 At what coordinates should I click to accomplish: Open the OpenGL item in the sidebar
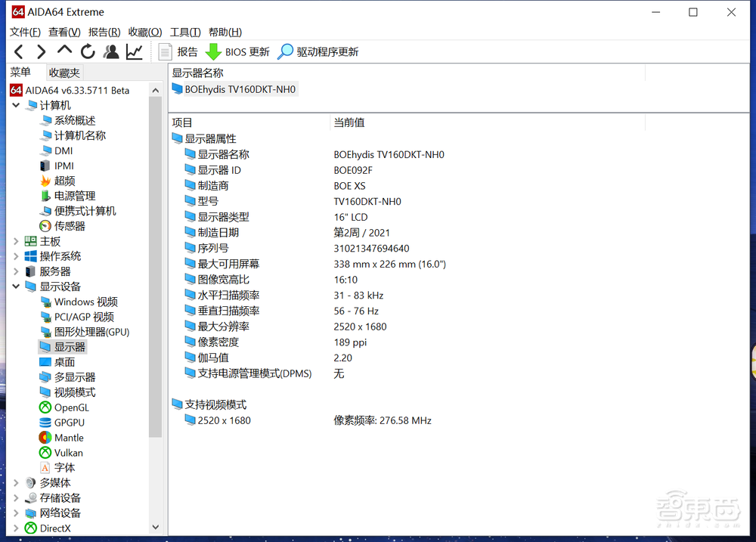pos(70,407)
